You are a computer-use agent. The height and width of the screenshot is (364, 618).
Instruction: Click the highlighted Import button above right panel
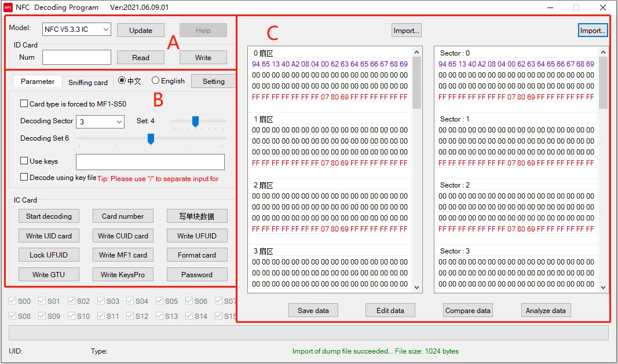click(593, 30)
